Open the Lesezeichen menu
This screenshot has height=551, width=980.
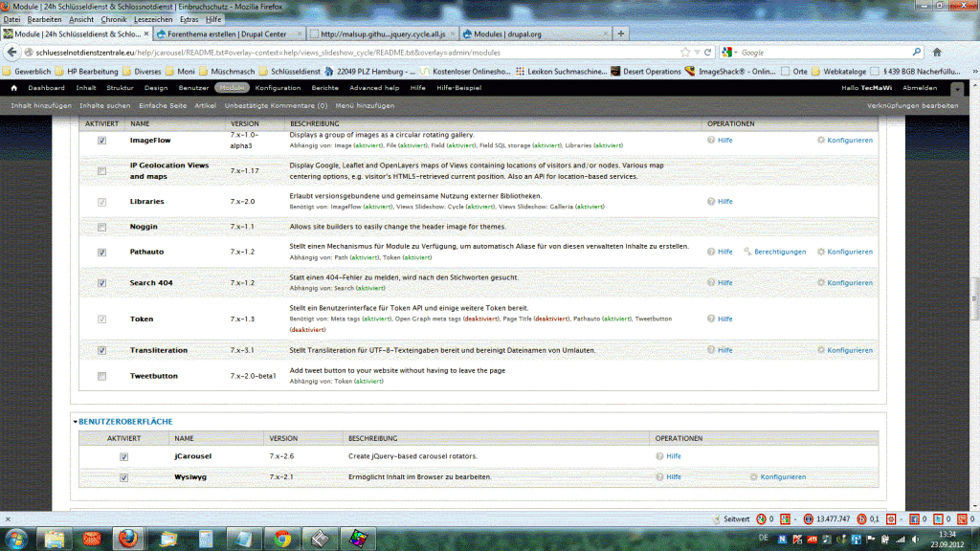tap(155, 19)
